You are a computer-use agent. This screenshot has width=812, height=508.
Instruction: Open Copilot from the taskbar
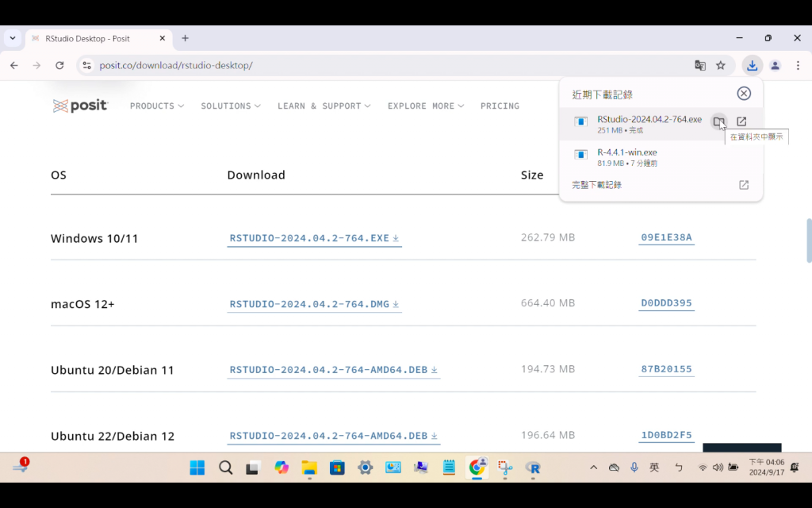pos(282,468)
